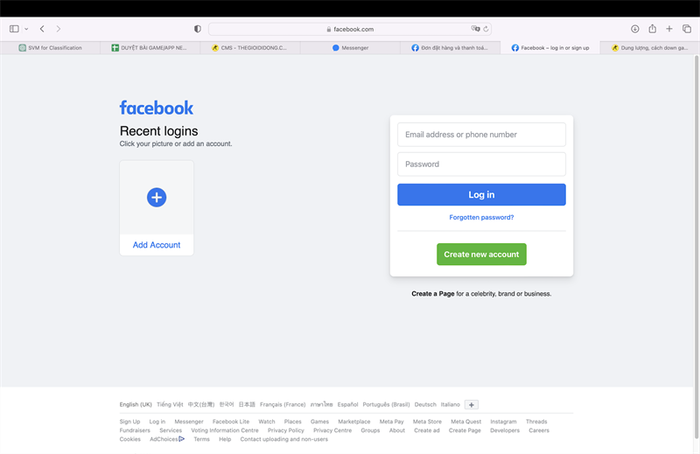Open Voting Information Centre link
This screenshot has width=700, height=454.
225,430
